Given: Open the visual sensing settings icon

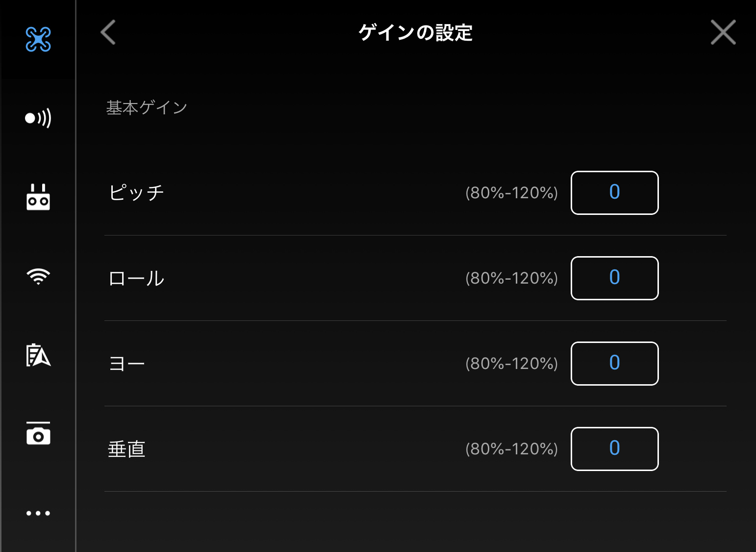Looking at the screenshot, I should [x=38, y=118].
